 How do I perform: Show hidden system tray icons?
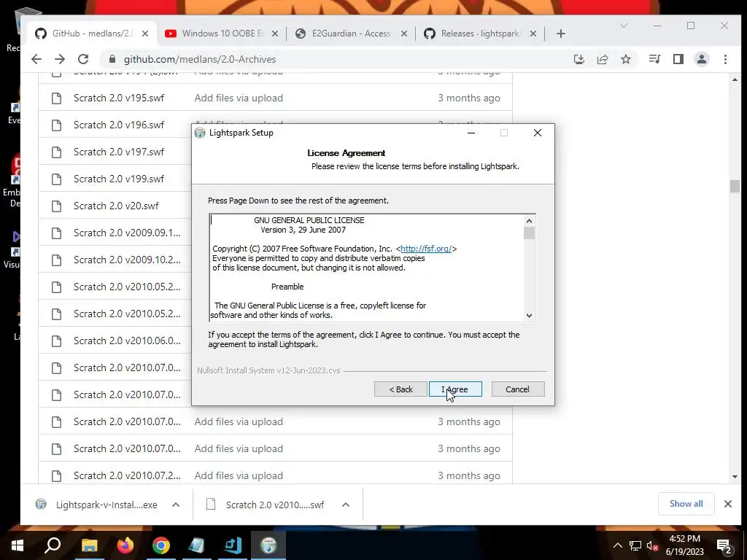(x=617, y=545)
